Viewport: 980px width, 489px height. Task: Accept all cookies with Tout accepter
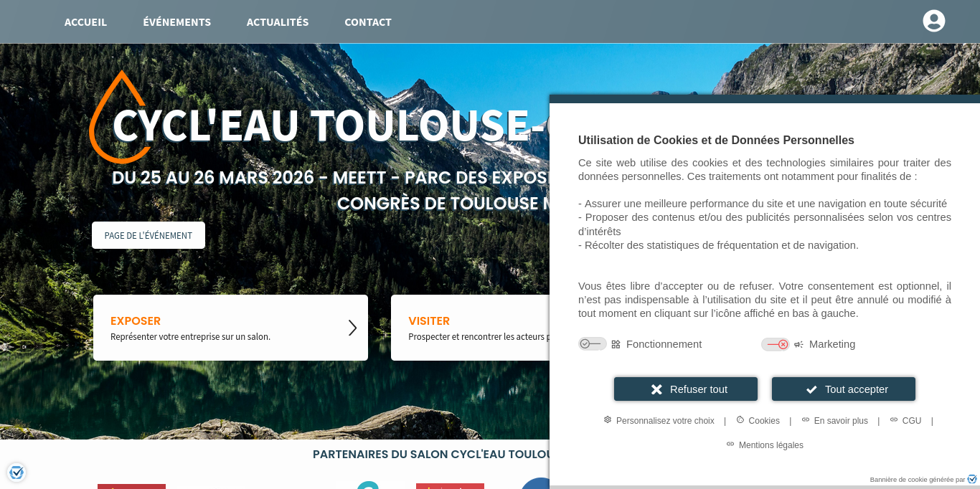(844, 389)
